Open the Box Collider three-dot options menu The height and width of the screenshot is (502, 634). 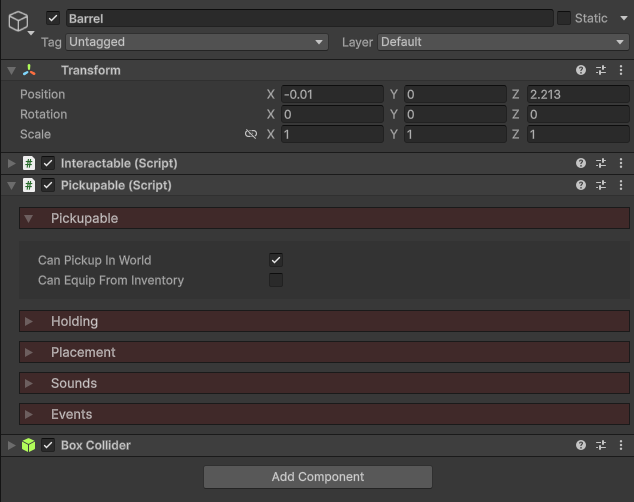click(621, 446)
